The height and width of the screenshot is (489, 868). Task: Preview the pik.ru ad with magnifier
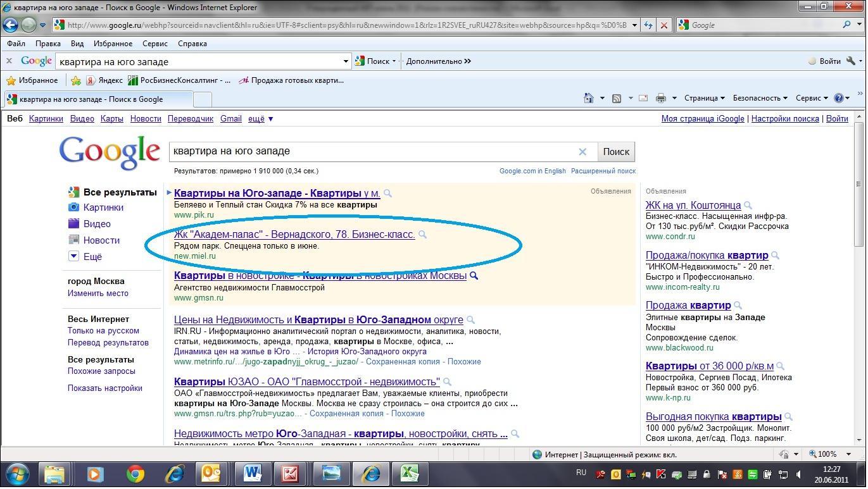[387, 194]
